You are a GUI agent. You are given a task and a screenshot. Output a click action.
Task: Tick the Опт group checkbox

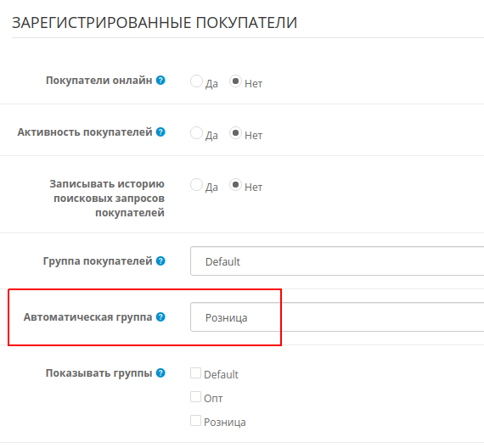pyautogui.click(x=195, y=397)
